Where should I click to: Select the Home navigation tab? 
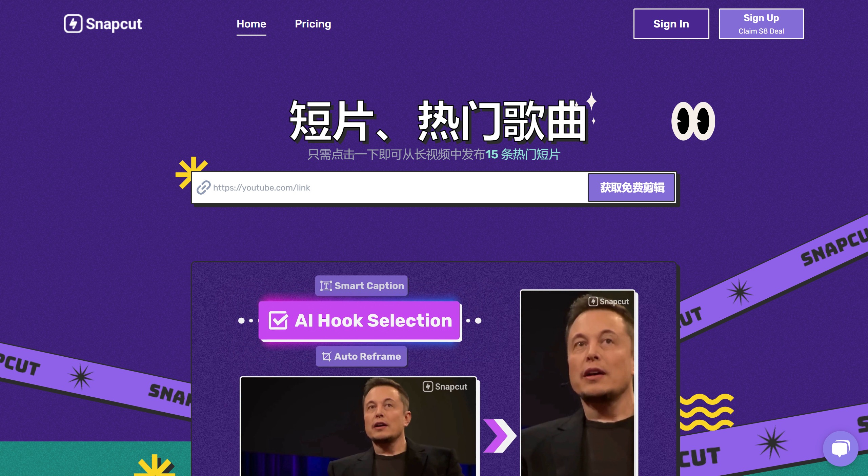click(251, 24)
